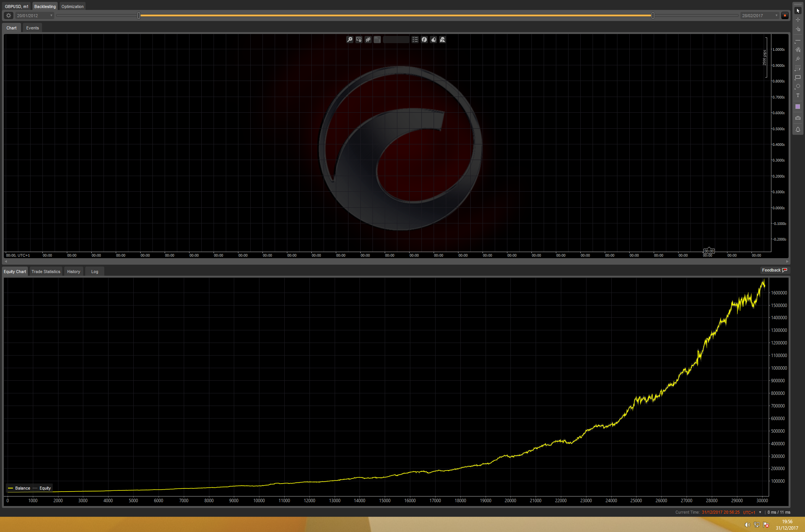Stop the backtest with red button
Viewport: 805px width, 532px height.
pos(785,16)
